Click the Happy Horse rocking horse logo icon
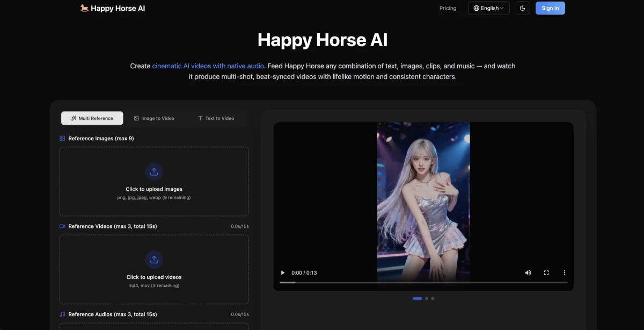Screen dimensions: 644x330 [84, 8]
